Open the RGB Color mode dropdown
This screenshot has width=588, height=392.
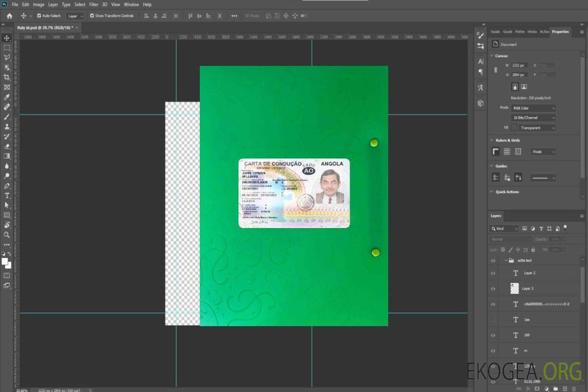[533, 108]
